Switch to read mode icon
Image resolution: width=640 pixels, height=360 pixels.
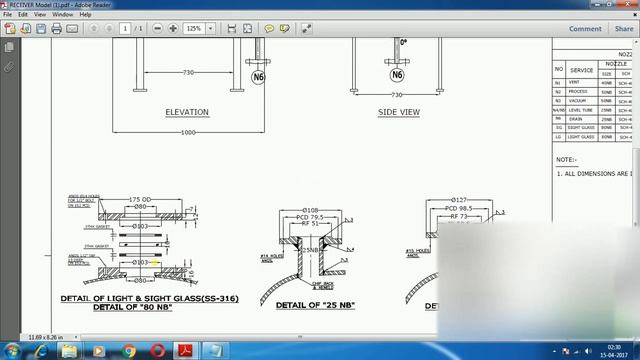(307, 29)
